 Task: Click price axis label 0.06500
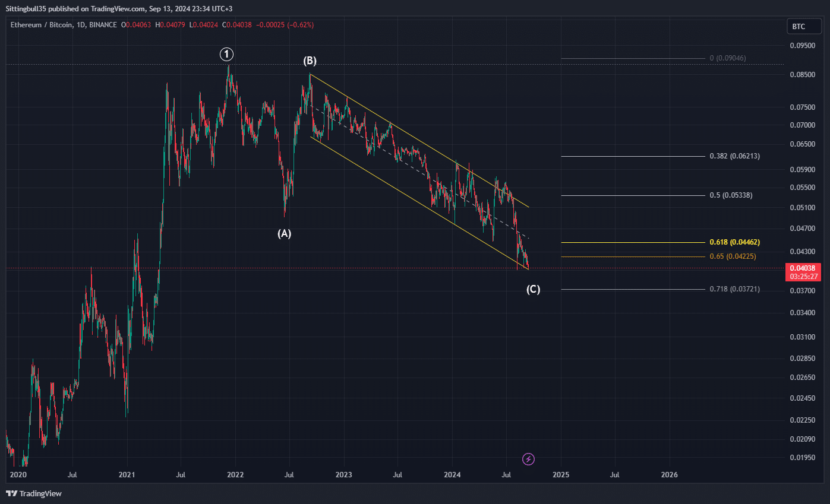(x=803, y=144)
